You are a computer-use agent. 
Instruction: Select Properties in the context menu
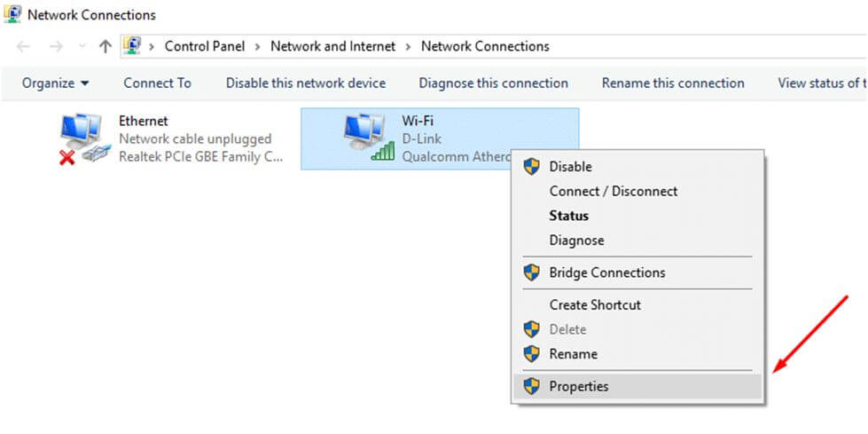(x=579, y=386)
